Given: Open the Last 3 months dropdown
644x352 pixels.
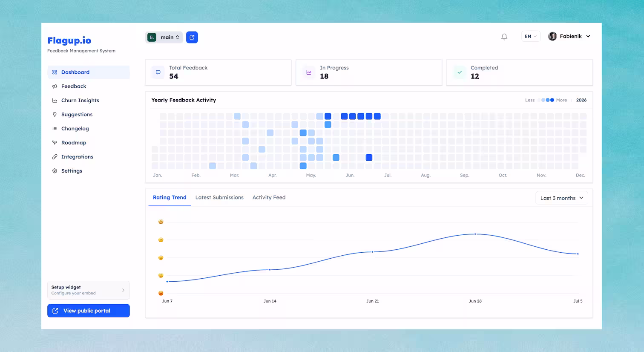Looking at the screenshot, I should (562, 198).
